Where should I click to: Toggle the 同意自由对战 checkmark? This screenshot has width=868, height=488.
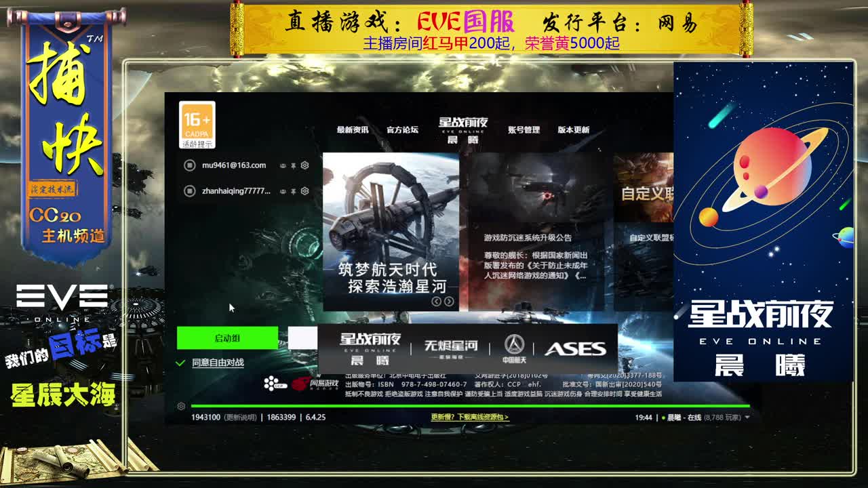pos(180,363)
